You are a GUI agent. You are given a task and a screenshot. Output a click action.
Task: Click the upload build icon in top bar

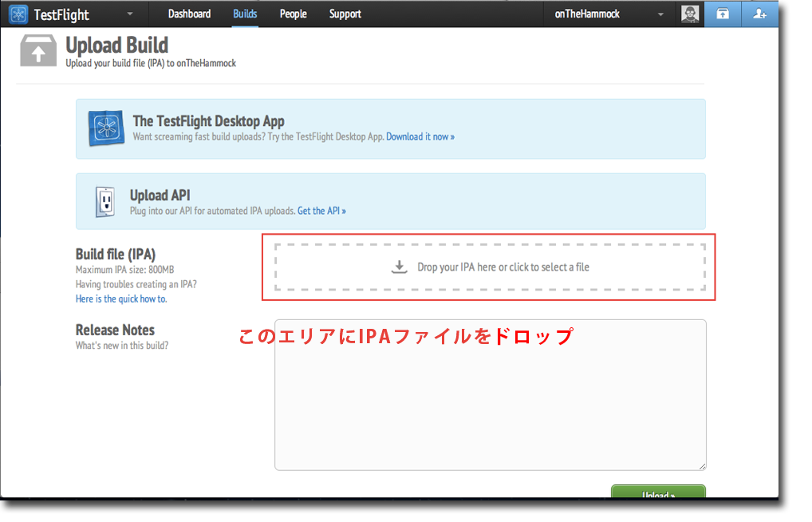722,14
